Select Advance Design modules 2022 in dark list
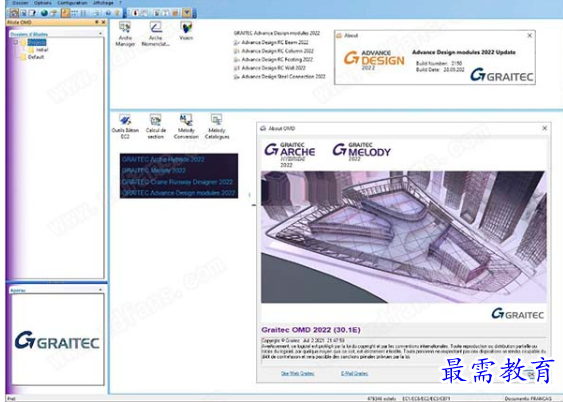Image resolution: width=563 pixels, height=402 pixels. click(178, 193)
